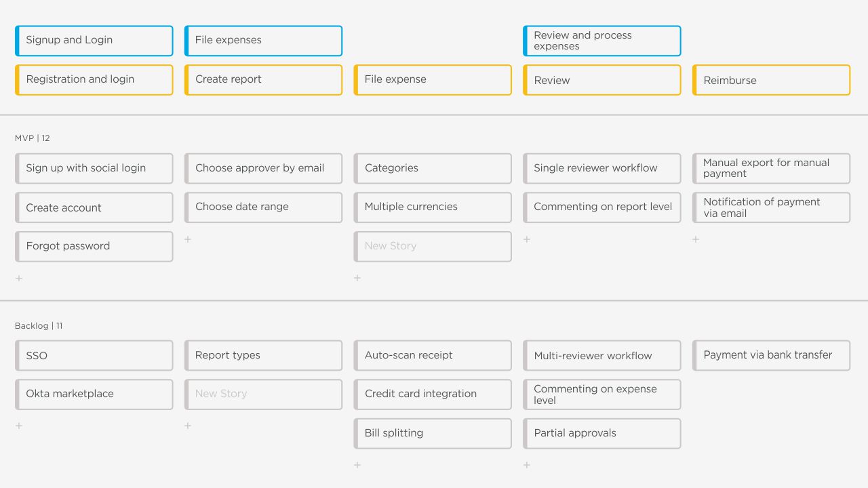Add a story under Bill splitting card
The image size is (868, 488).
click(357, 465)
